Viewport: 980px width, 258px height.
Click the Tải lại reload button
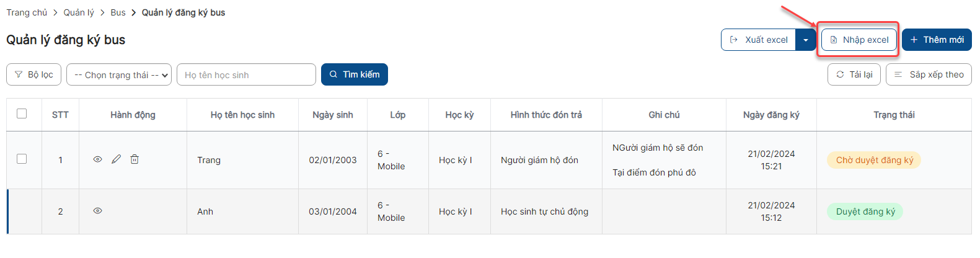click(854, 74)
